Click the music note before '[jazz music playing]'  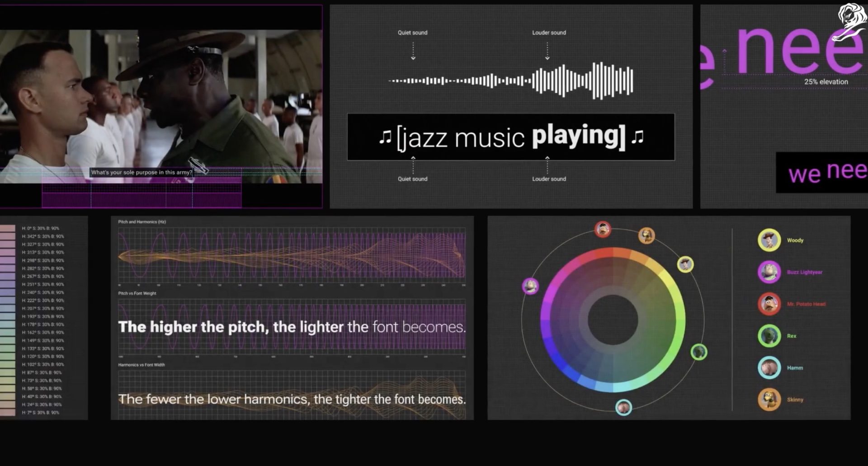(385, 137)
